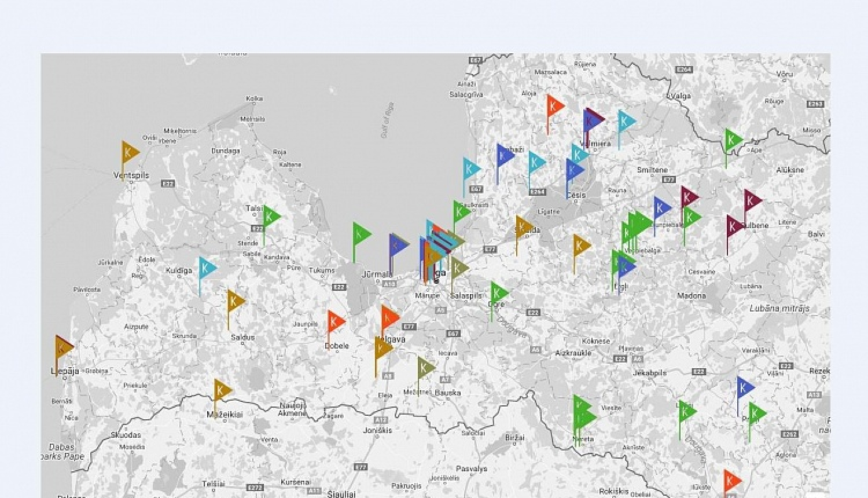The image size is (868, 498).
Task: Click the orange flag above Dobele
Action: click(x=334, y=322)
